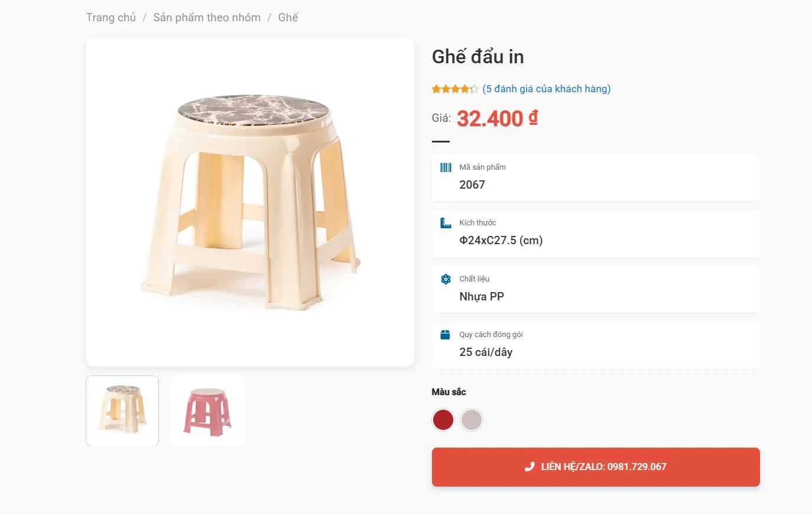Click the material icon beside Chất liệu
Screen dimensions: 812x515
pyautogui.click(x=446, y=279)
